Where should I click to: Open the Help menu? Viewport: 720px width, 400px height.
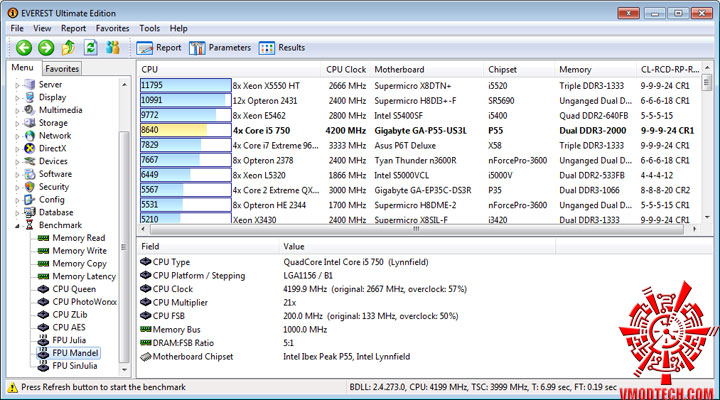pos(178,28)
